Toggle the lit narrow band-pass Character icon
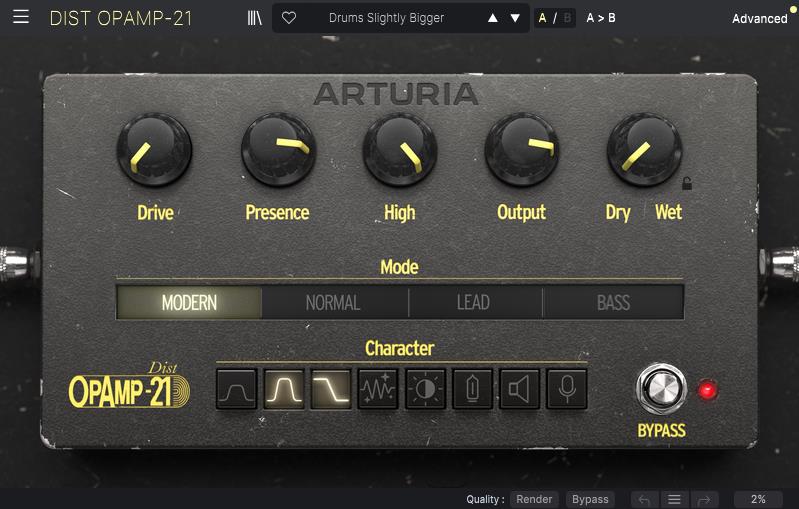The image size is (799, 509). (284, 390)
